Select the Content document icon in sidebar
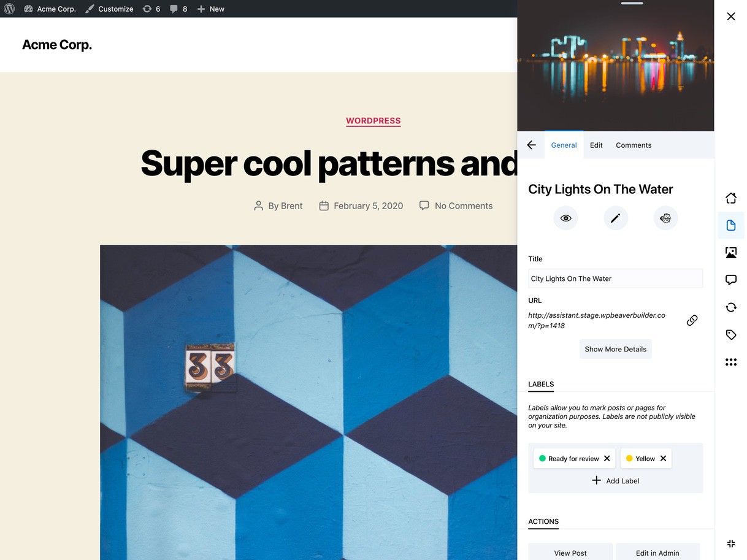Image resolution: width=747 pixels, height=560 pixels. tap(730, 225)
